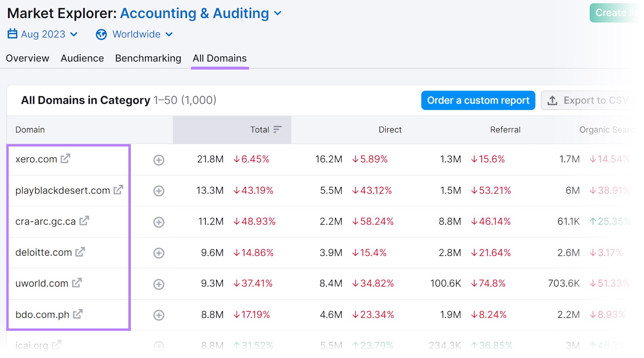Click deloitte.com direct change 15.4%
This screenshot has height=358, width=644.
[x=369, y=252]
